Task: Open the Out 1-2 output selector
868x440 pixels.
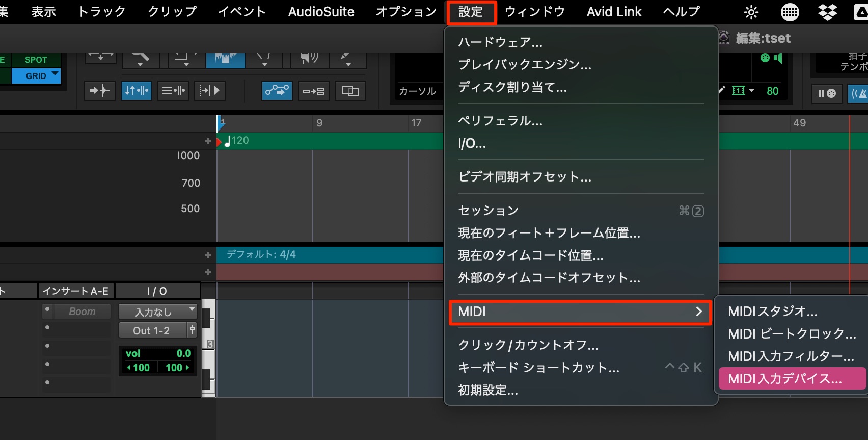Action: pos(153,330)
